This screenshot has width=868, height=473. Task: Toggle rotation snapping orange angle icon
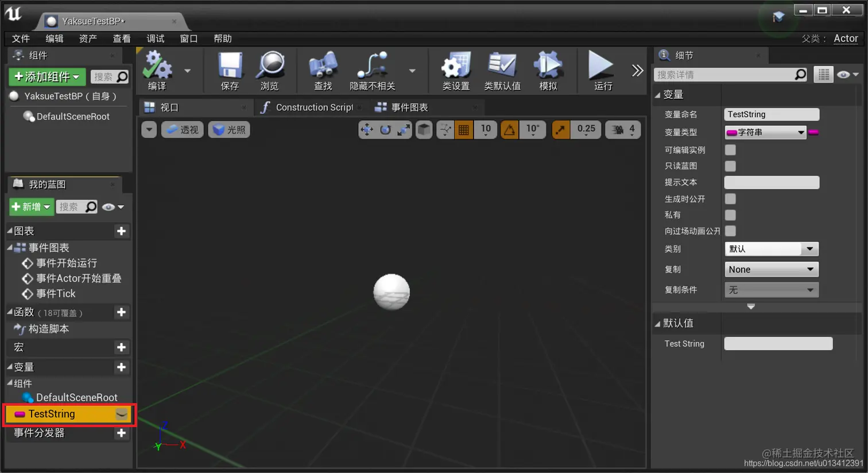point(509,130)
